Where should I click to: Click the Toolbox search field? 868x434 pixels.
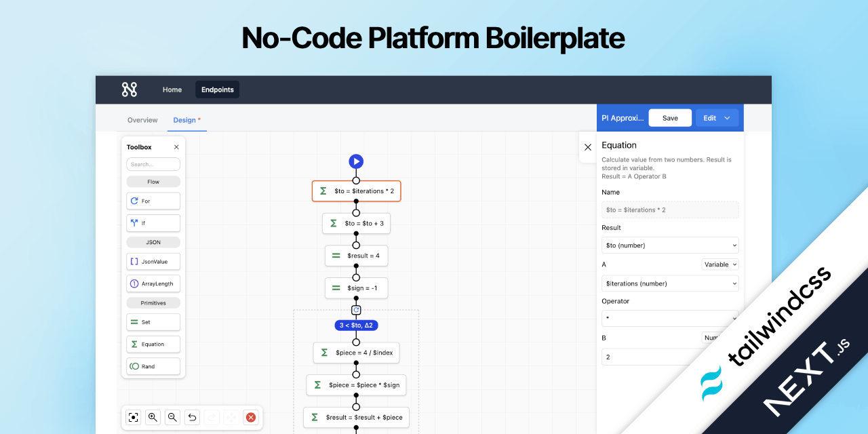click(x=153, y=164)
